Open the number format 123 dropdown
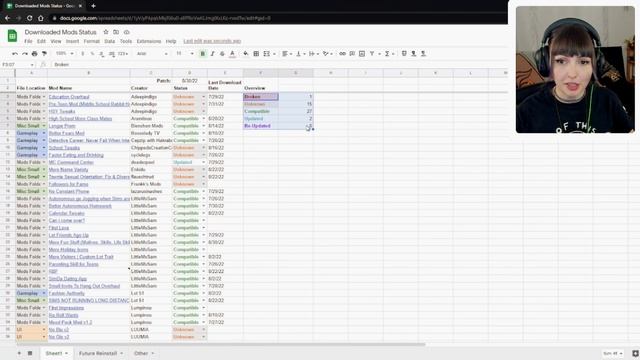The width and height of the screenshot is (640, 360). pyautogui.click(x=123, y=54)
